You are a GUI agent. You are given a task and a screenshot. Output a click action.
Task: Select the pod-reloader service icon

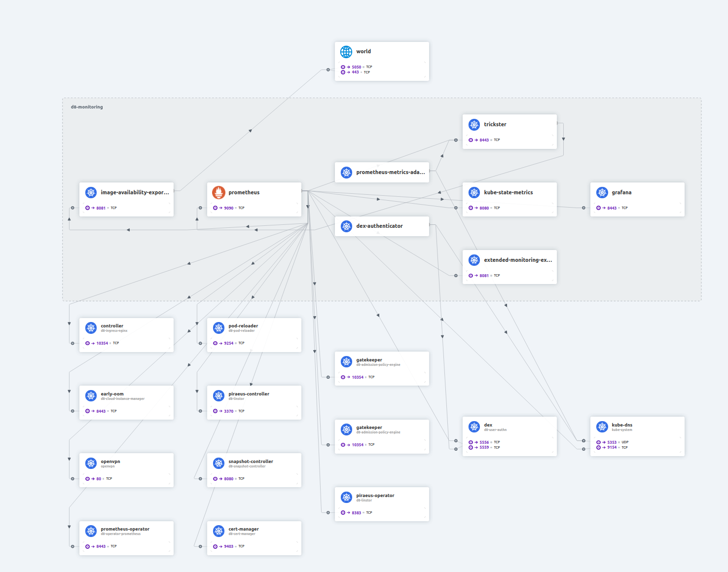click(x=218, y=328)
